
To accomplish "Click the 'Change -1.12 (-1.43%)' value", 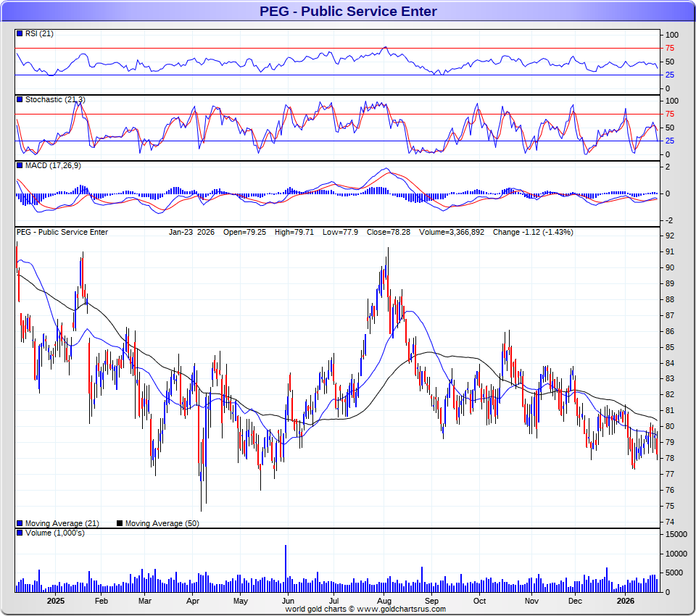I will (533, 232).
